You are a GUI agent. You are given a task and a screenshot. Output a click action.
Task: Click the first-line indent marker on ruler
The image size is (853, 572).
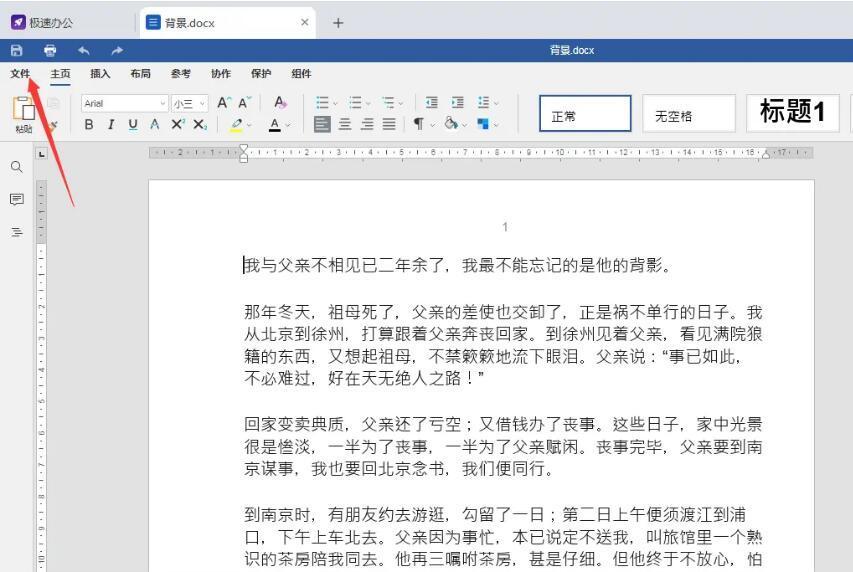(244, 149)
